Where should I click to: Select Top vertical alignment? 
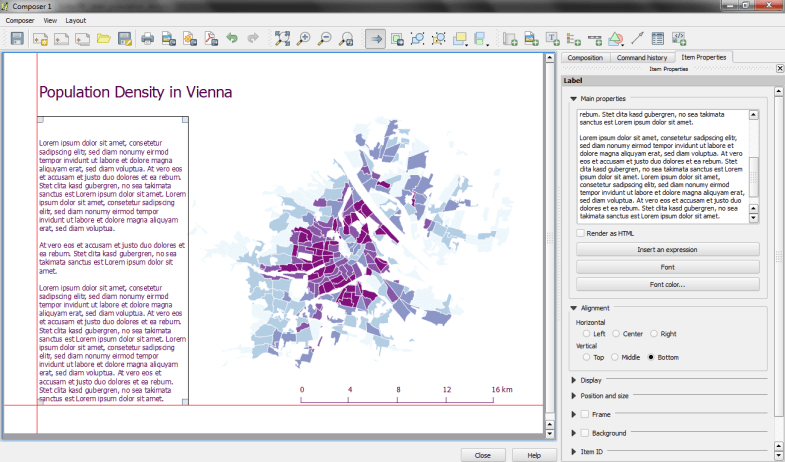pos(587,356)
